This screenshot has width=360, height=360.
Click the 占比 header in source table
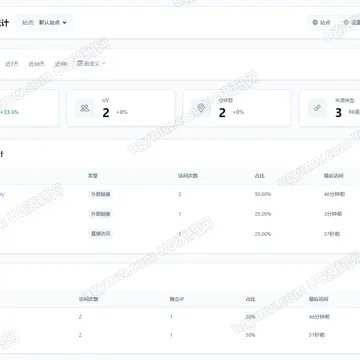(259, 176)
